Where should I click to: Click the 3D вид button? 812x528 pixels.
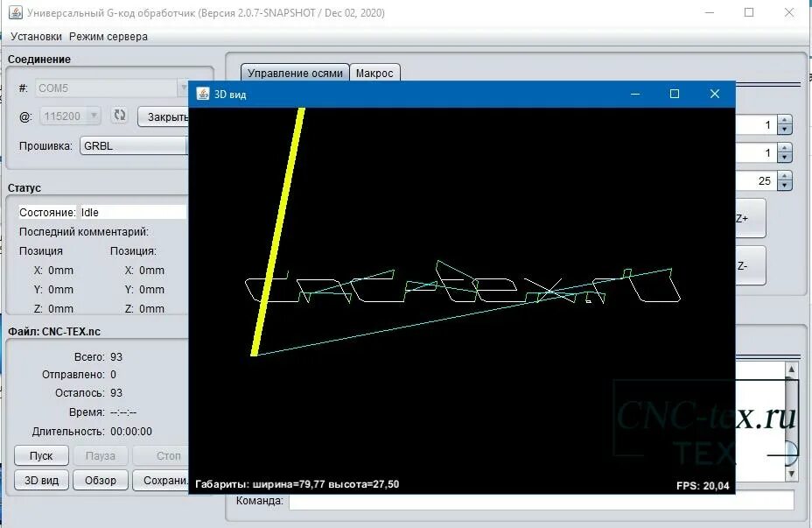(41, 481)
